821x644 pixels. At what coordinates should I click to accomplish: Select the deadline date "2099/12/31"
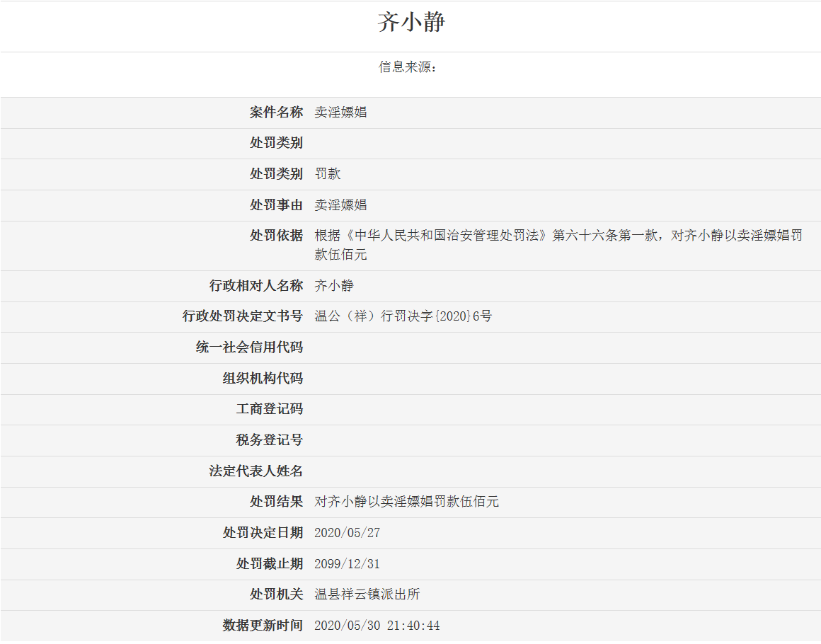(x=347, y=564)
